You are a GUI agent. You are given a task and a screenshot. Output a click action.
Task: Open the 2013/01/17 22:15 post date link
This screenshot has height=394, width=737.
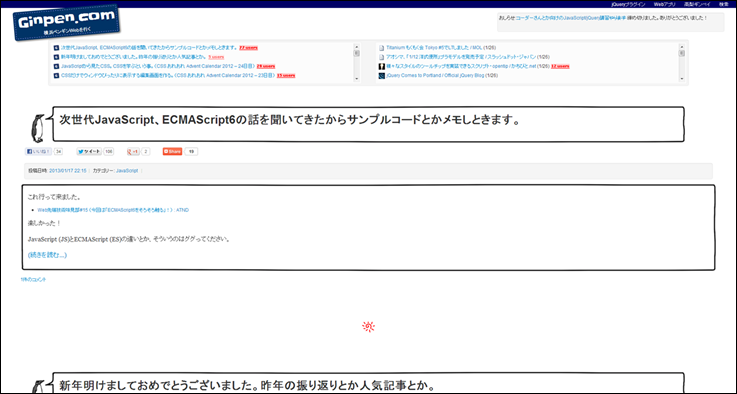[x=68, y=171]
